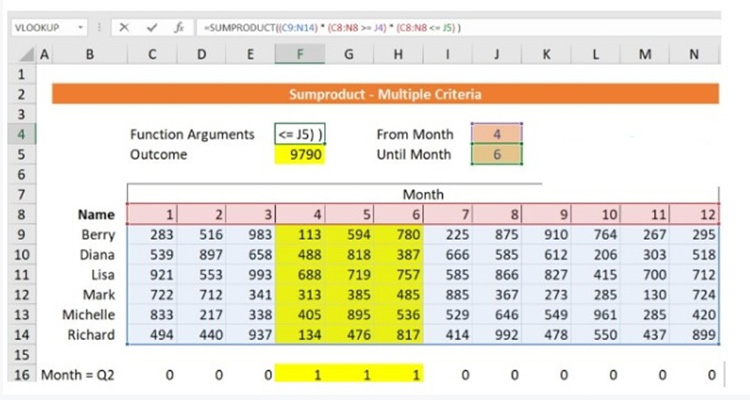Select row 4 header
750x400 pixels.
22,134
